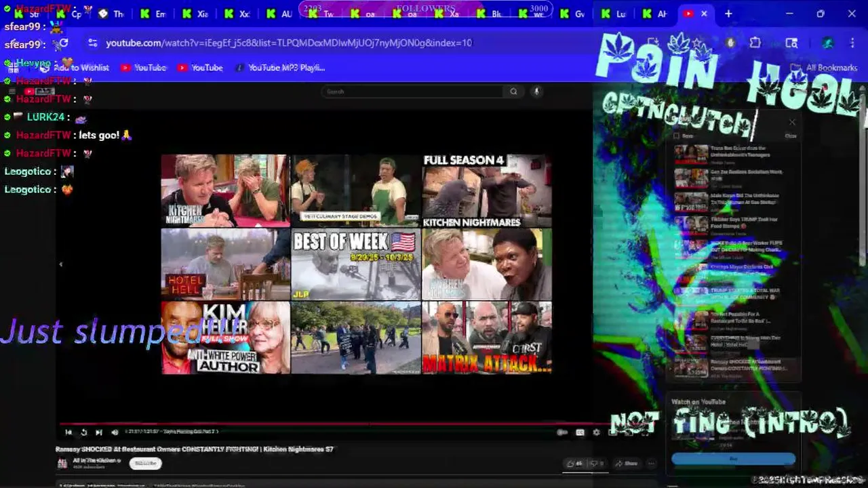Toggle subtitles captions button
868x488 pixels.
[x=580, y=432]
